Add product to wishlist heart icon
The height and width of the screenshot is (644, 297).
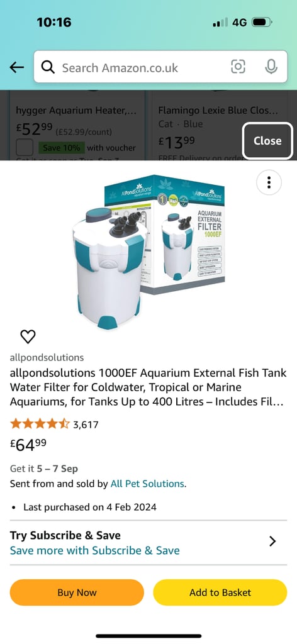28,337
